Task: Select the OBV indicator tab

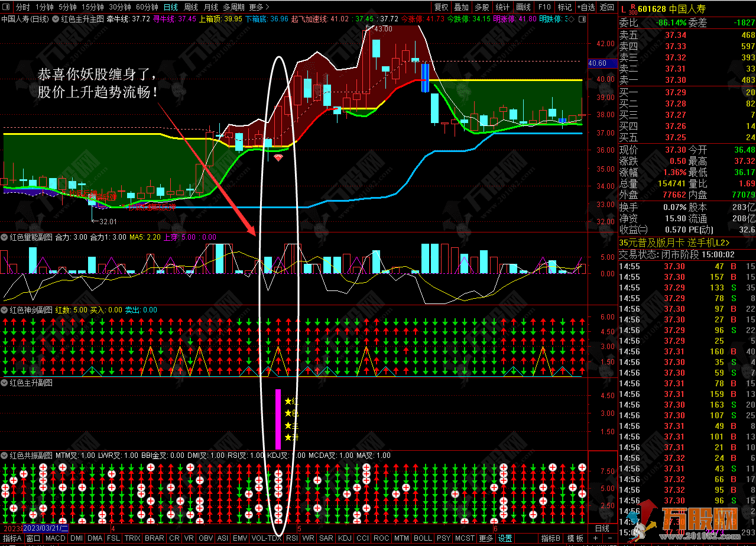Action: coord(206,539)
